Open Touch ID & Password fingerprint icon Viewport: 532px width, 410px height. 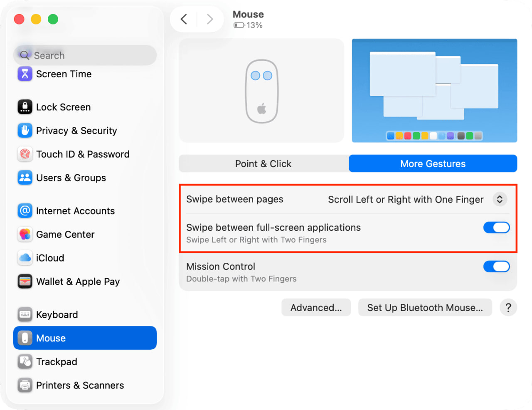click(x=25, y=154)
